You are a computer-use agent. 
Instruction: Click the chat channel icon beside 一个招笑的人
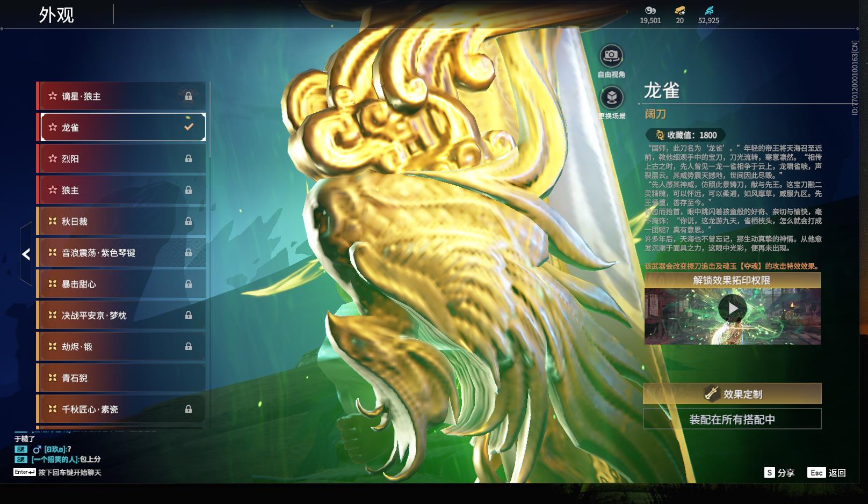click(x=20, y=459)
